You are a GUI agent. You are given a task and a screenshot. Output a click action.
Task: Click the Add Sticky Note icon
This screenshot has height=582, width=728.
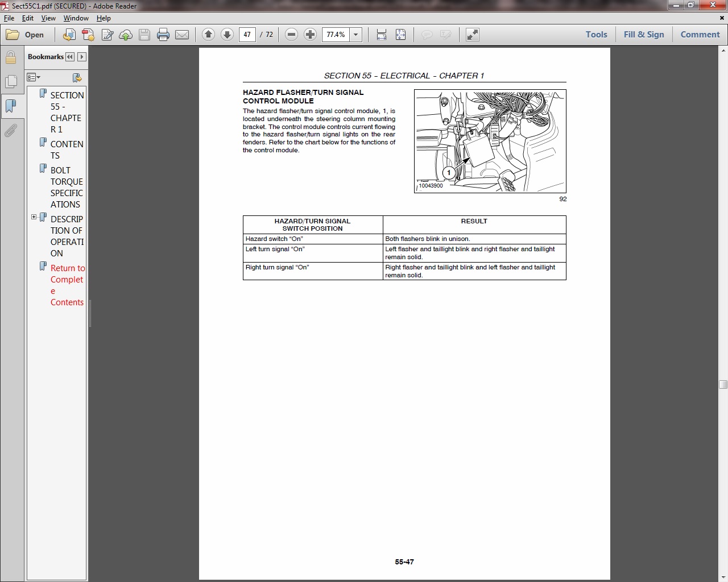[x=427, y=35]
